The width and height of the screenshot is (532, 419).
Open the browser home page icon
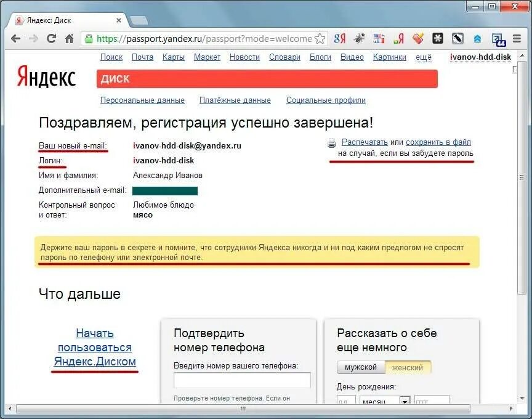[69, 39]
